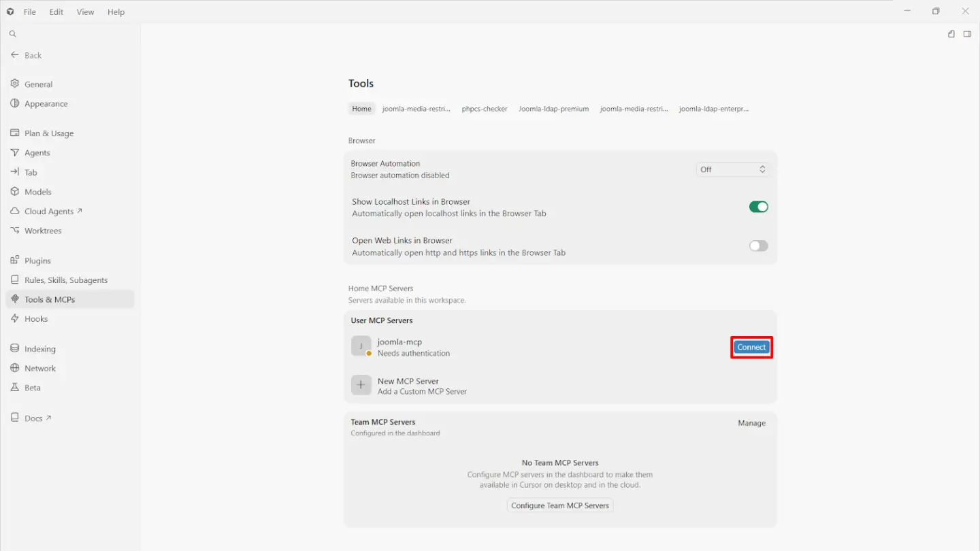
Task: Switch to the Joomla-ldap-premium tab
Action: click(x=554, y=109)
